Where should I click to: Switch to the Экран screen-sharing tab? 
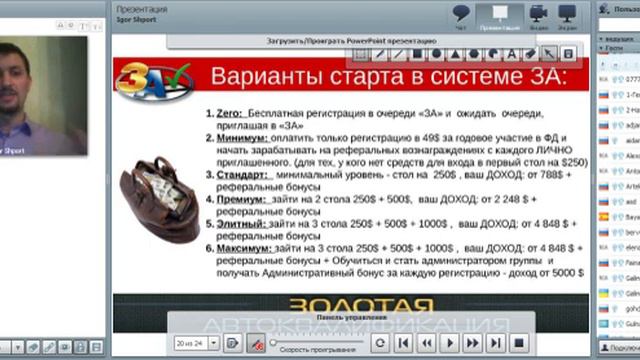click(x=567, y=17)
